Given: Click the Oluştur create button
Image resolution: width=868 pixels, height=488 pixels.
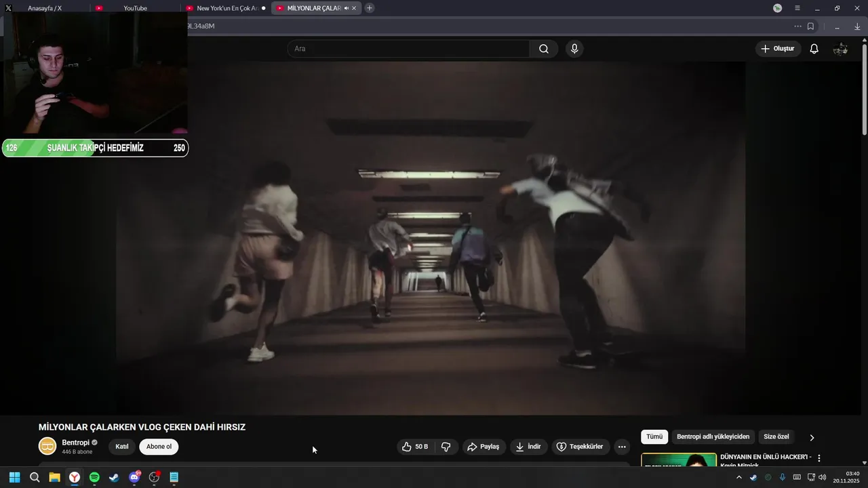Looking at the screenshot, I should 778,49.
